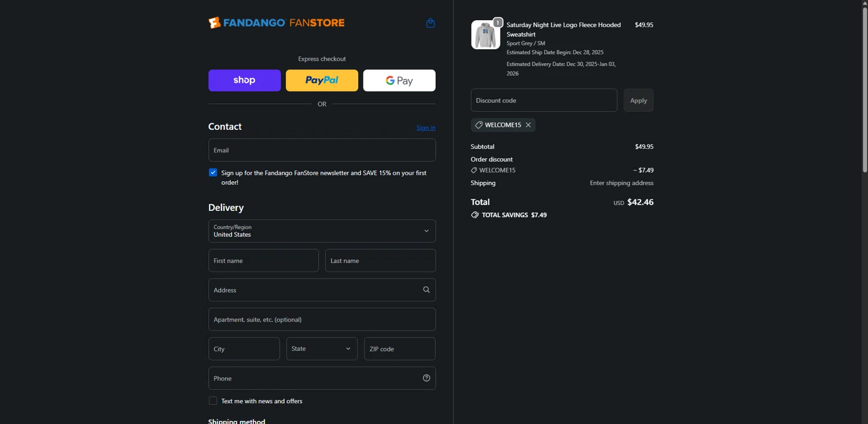Click the Last name field
868x424 pixels.
(x=380, y=261)
